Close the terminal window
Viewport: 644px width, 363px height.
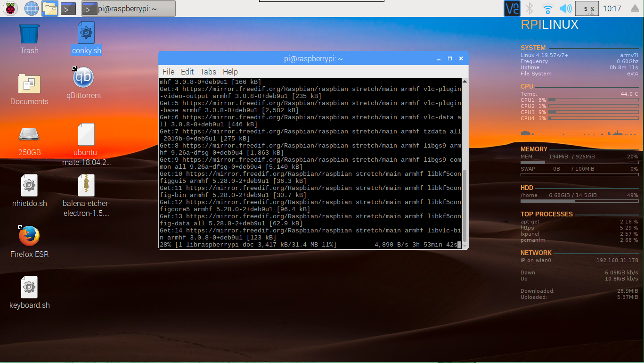(x=461, y=58)
